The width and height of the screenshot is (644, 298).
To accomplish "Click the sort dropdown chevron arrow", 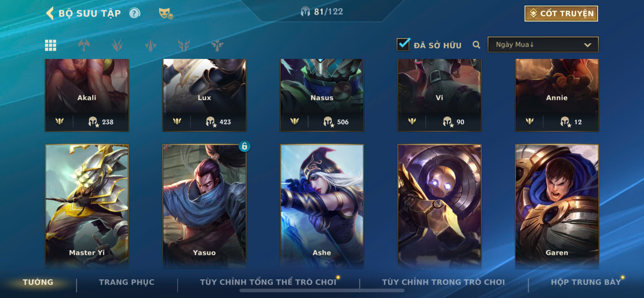I will (587, 45).
